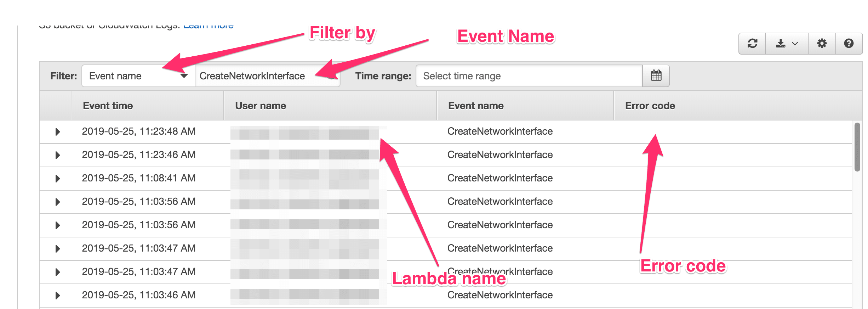Click the Select time range field

(529, 76)
